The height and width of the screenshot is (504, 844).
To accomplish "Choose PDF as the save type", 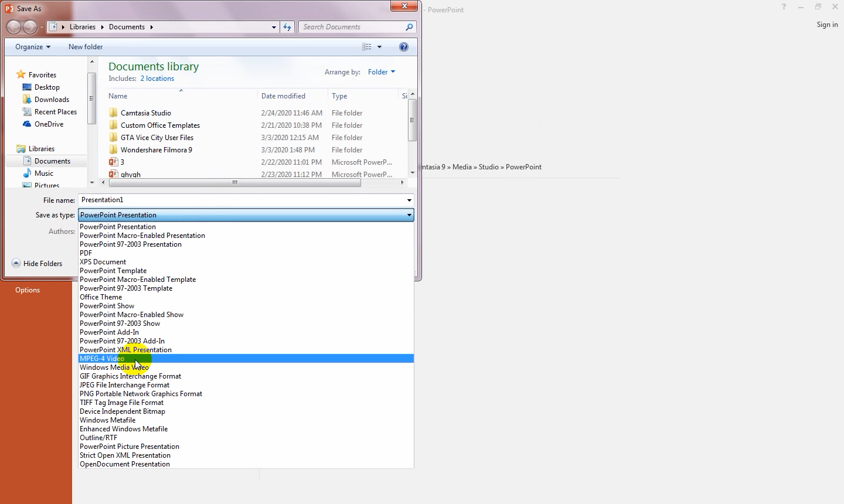I will click(x=246, y=253).
